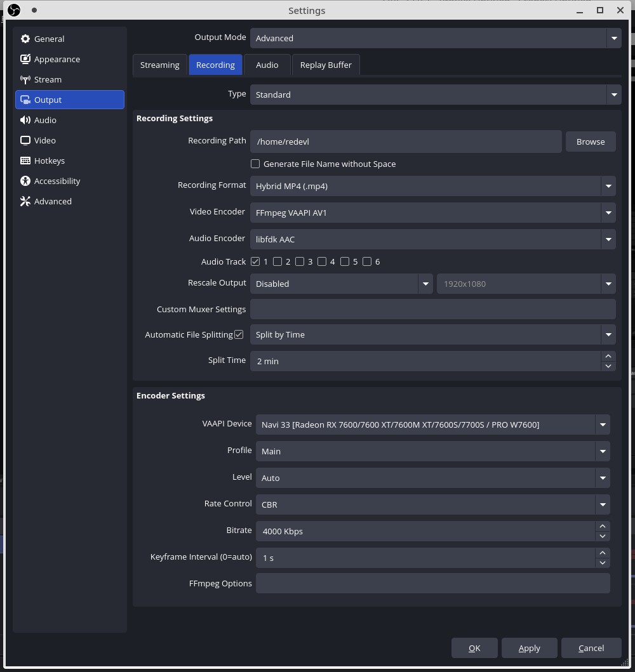The height and width of the screenshot is (672, 635).
Task: Open the Rate Control dropdown
Action: [x=433, y=504]
